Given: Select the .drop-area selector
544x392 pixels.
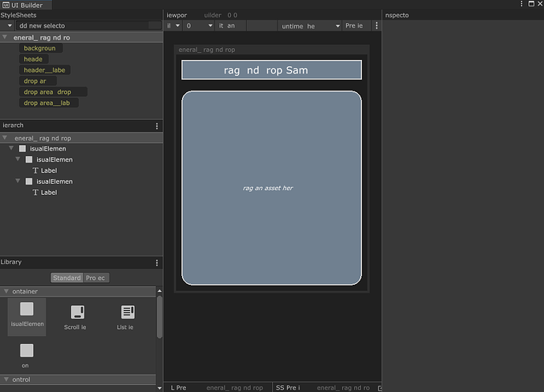Looking at the screenshot, I should (x=38, y=81).
